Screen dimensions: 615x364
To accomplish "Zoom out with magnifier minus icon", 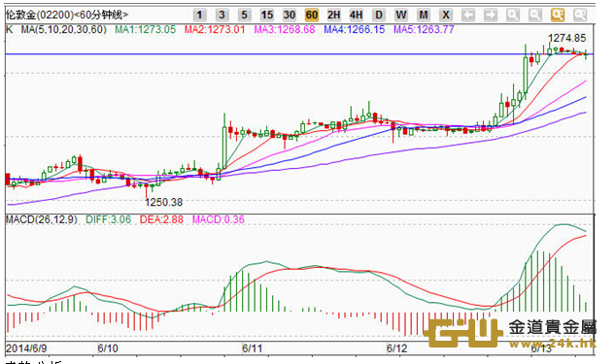I will point(535,15).
